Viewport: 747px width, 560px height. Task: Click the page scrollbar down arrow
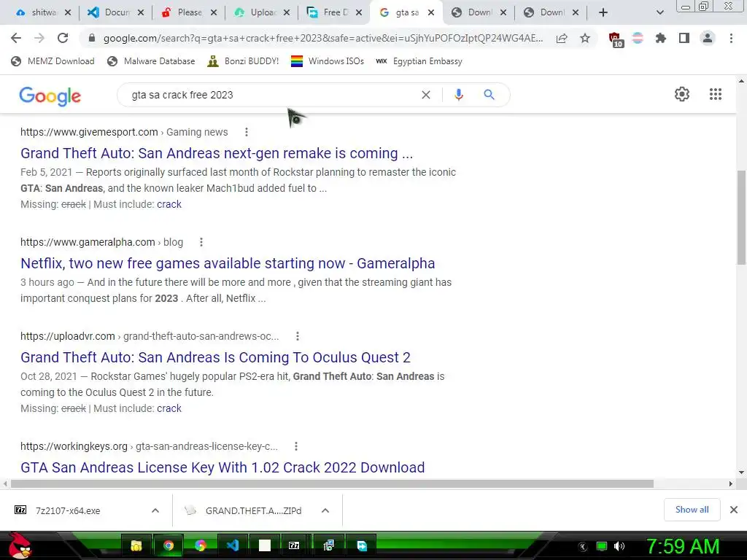pyautogui.click(x=741, y=472)
